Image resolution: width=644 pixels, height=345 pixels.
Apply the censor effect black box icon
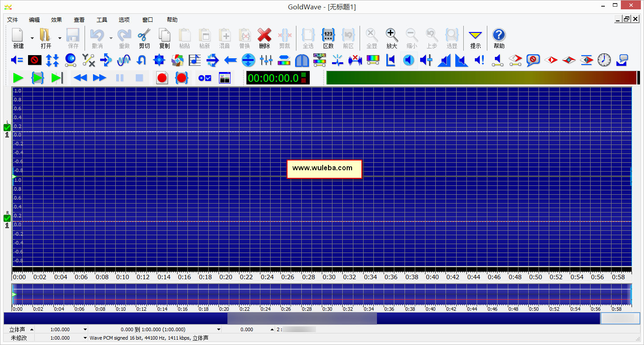(35, 60)
